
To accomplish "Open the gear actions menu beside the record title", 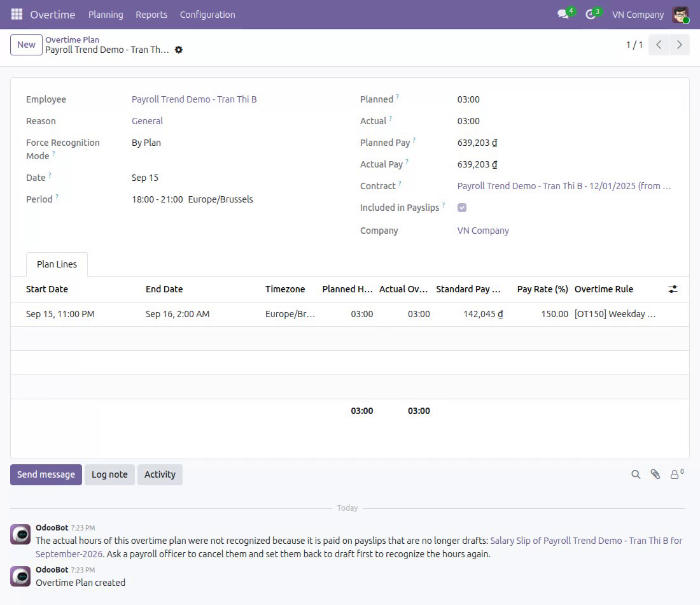I will pos(179,50).
